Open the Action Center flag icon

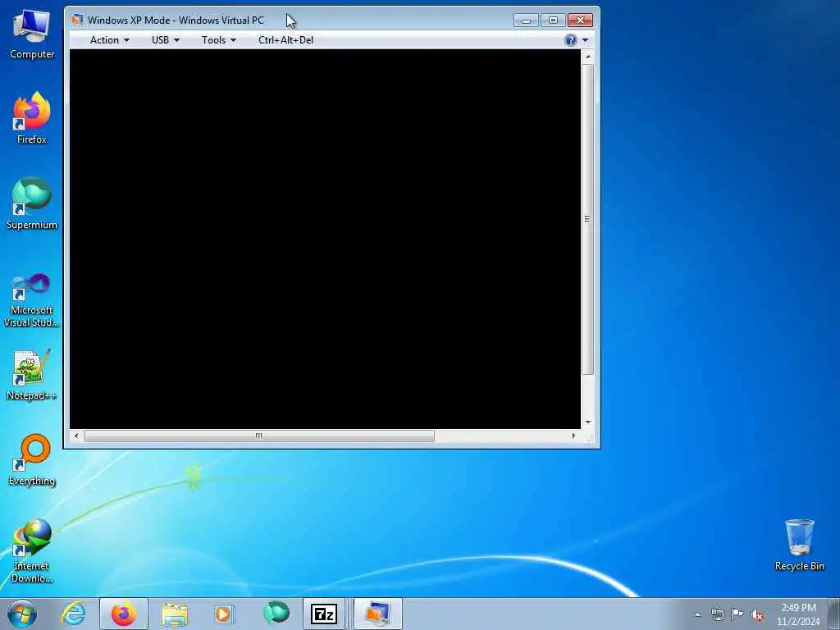[x=737, y=614]
